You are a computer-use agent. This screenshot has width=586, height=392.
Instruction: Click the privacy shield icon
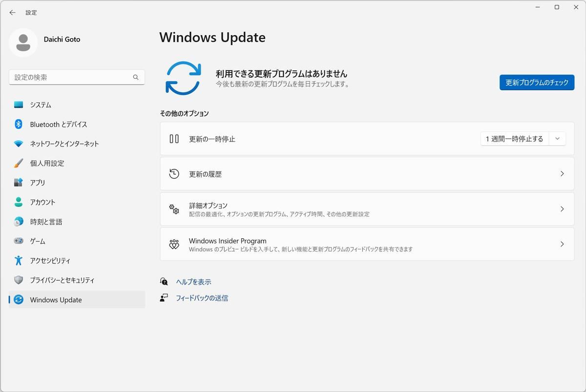(19, 280)
